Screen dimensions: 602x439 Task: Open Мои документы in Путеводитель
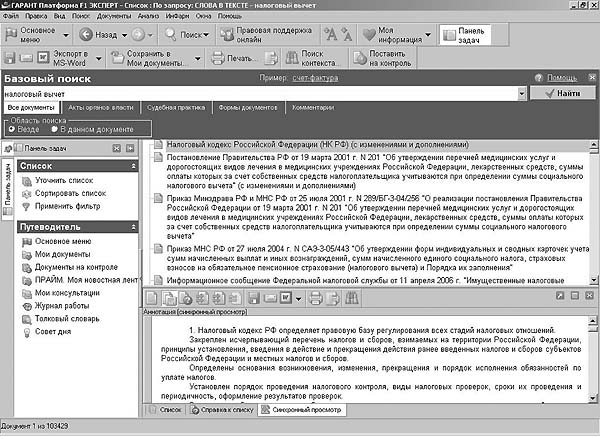coord(63,254)
